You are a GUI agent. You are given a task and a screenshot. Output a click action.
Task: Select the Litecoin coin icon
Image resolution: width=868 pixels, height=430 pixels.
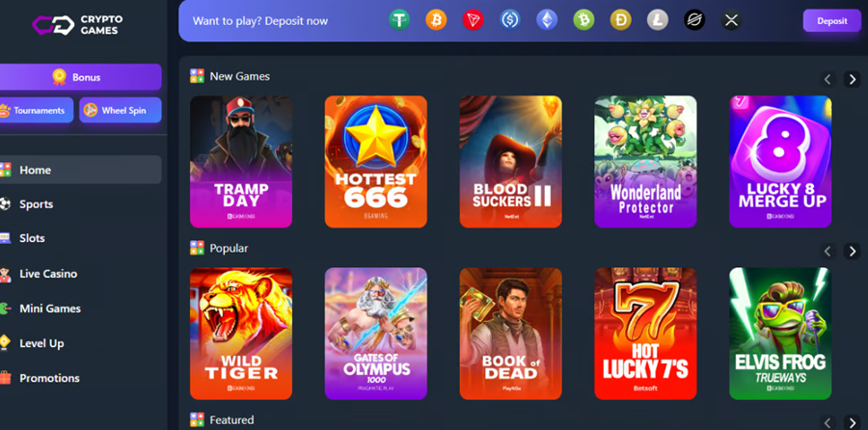(x=658, y=20)
